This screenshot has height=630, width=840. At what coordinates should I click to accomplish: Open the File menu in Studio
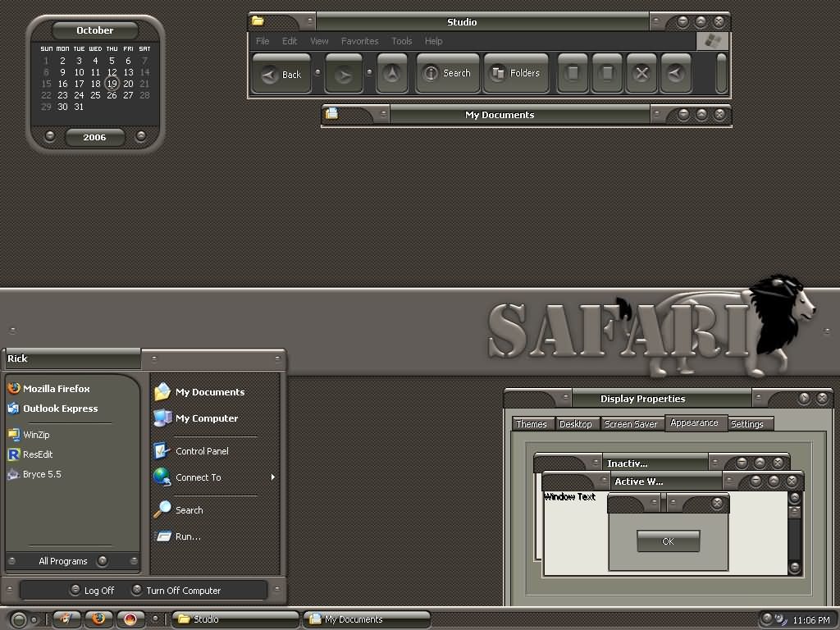(x=262, y=41)
